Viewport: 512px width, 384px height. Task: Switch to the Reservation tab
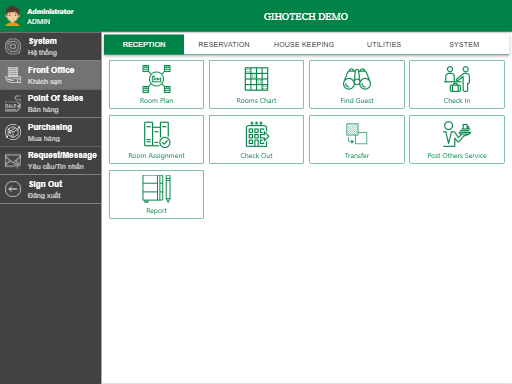[224, 44]
